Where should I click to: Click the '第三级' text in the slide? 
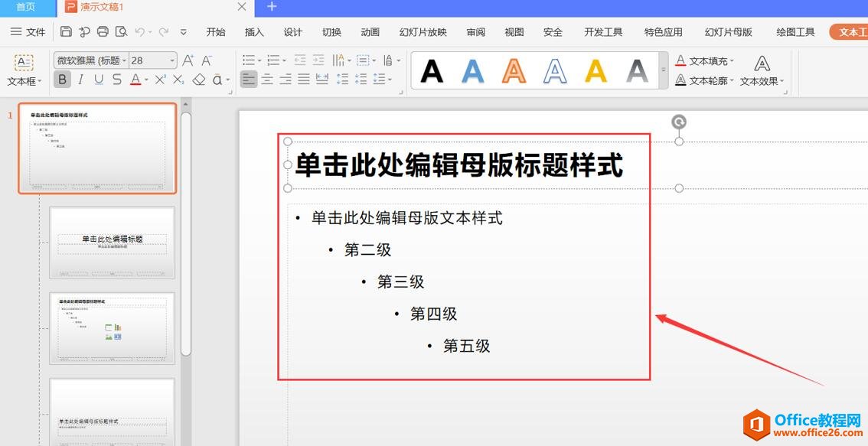point(401,282)
